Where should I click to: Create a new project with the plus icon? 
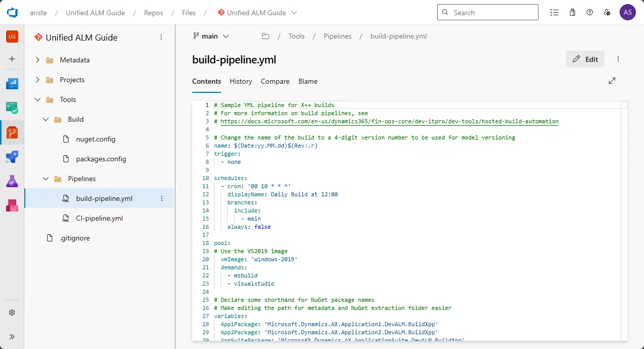pyautogui.click(x=12, y=58)
